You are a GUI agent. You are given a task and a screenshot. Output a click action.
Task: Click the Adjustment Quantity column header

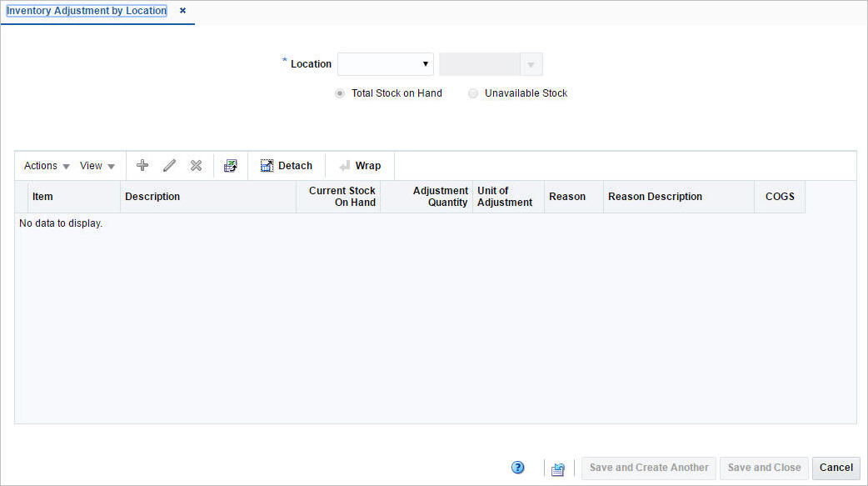point(427,197)
